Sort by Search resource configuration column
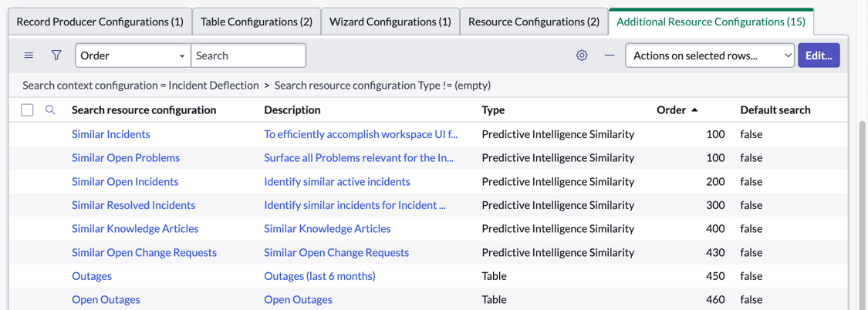Screen dimensions: 868x310 click(x=144, y=110)
